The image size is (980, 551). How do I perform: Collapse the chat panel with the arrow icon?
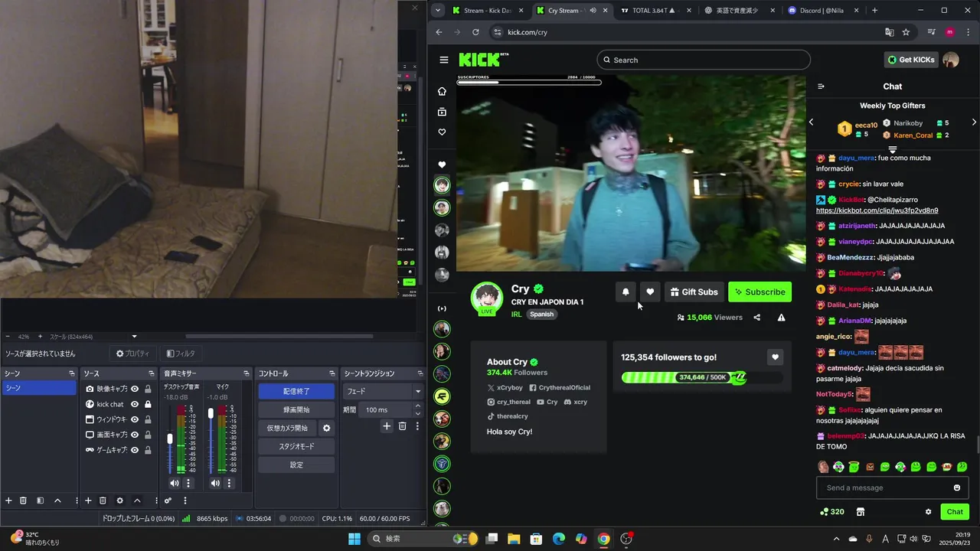[x=821, y=86]
